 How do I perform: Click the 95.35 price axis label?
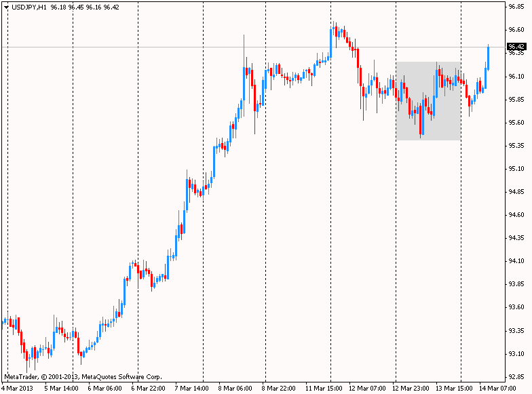tap(516, 145)
